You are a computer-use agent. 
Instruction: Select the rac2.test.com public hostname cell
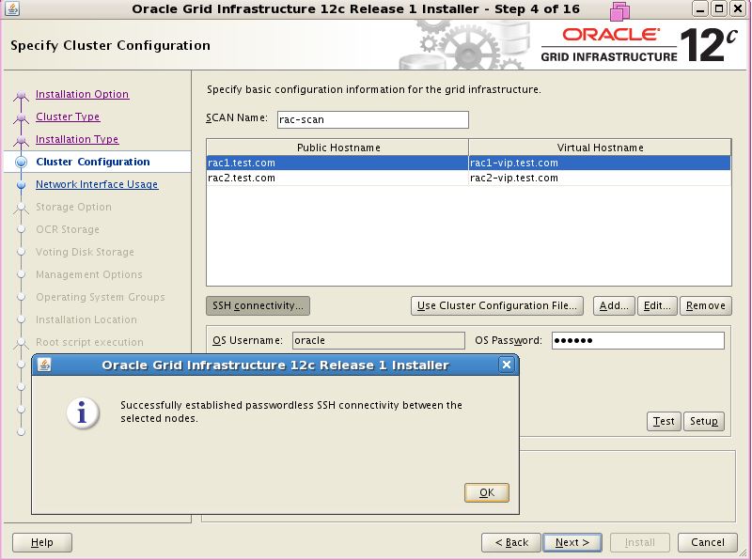tap(337, 178)
